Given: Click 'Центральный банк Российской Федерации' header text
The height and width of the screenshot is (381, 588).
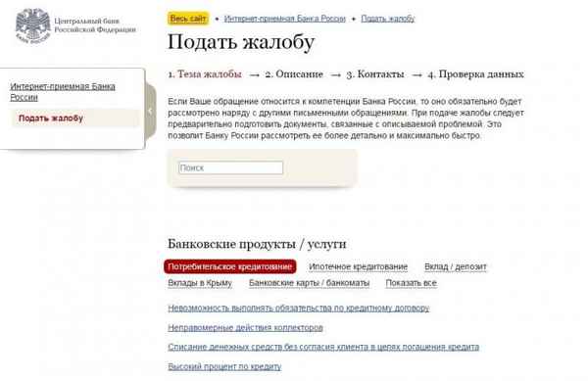Looking at the screenshot, I should click(x=95, y=25).
